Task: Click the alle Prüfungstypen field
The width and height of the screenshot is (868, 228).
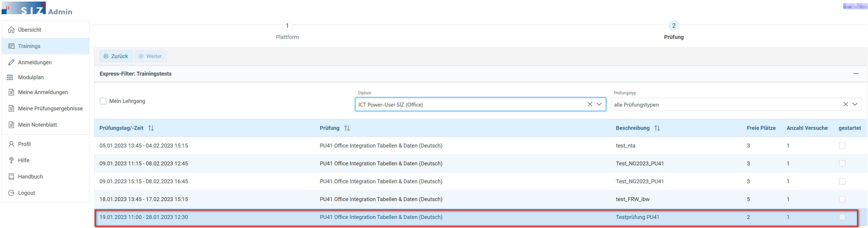Action: click(736, 104)
